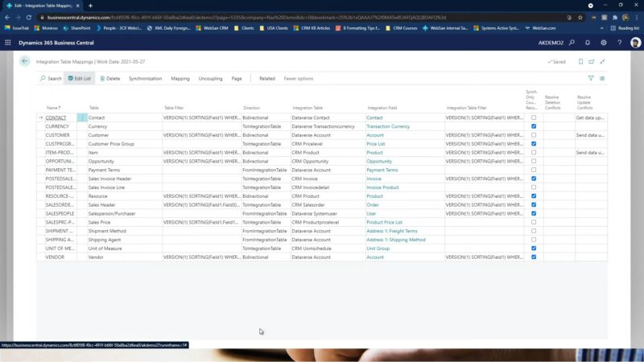Change list layout view icon
The width and height of the screenshot is (644, 362).
tap(602, 78)
